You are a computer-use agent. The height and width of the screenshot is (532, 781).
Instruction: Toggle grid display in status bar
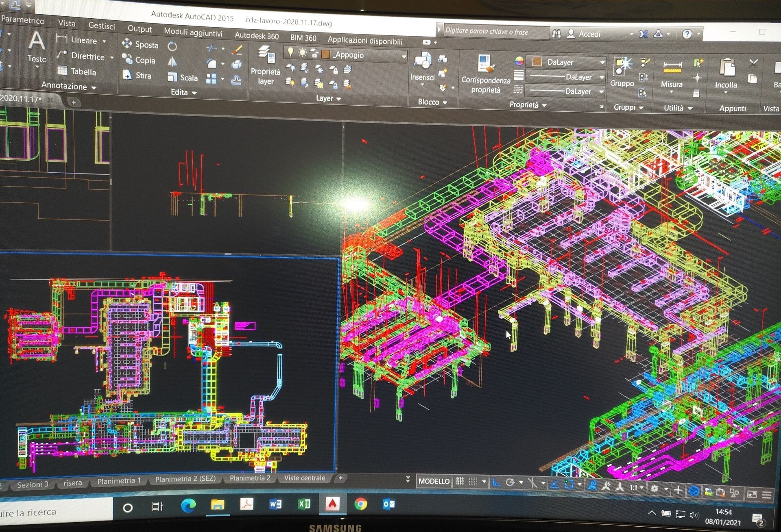click(x=460, y=481)
